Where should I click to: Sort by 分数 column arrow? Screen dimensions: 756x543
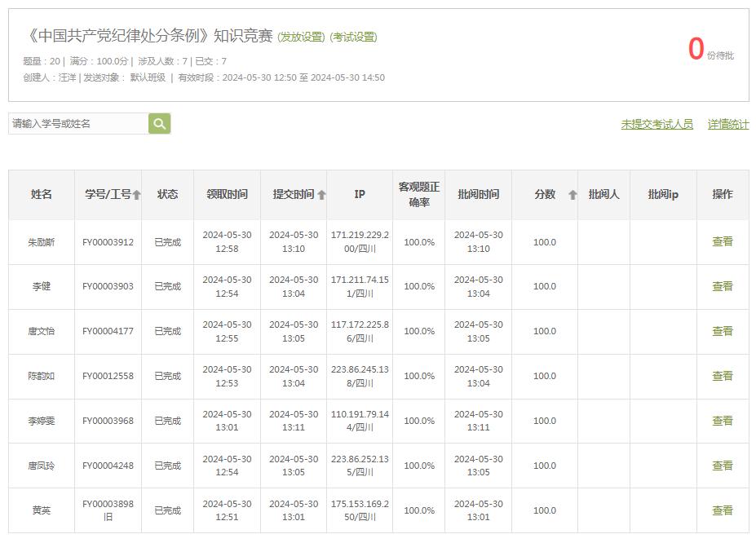pyautogui.click(x=573, y=195)
